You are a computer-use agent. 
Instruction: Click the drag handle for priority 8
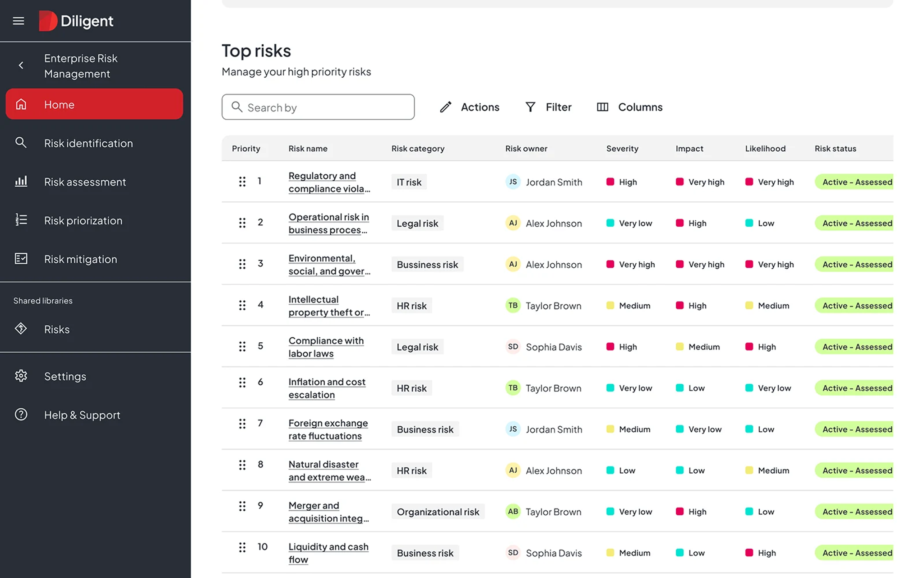coord(242,465)
